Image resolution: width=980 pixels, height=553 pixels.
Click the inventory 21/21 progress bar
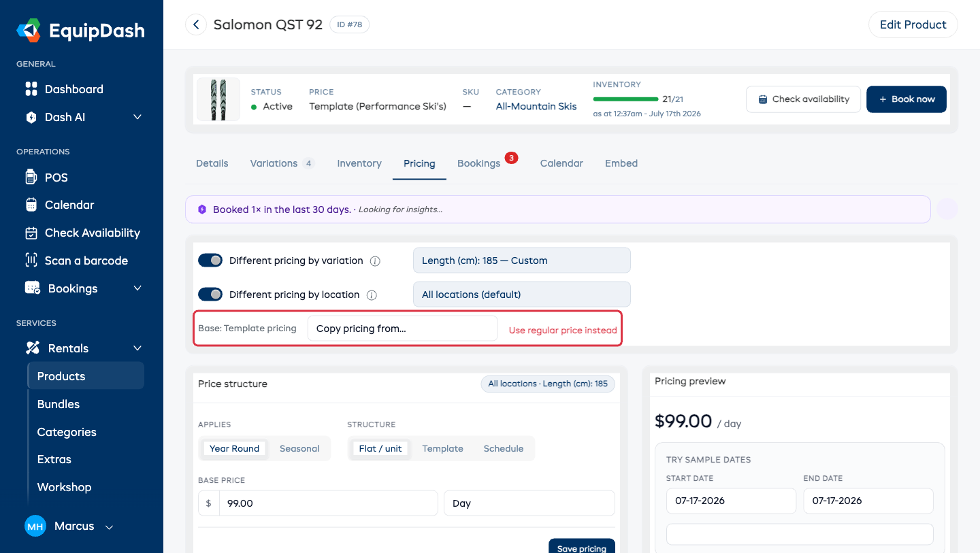point(626,99)
